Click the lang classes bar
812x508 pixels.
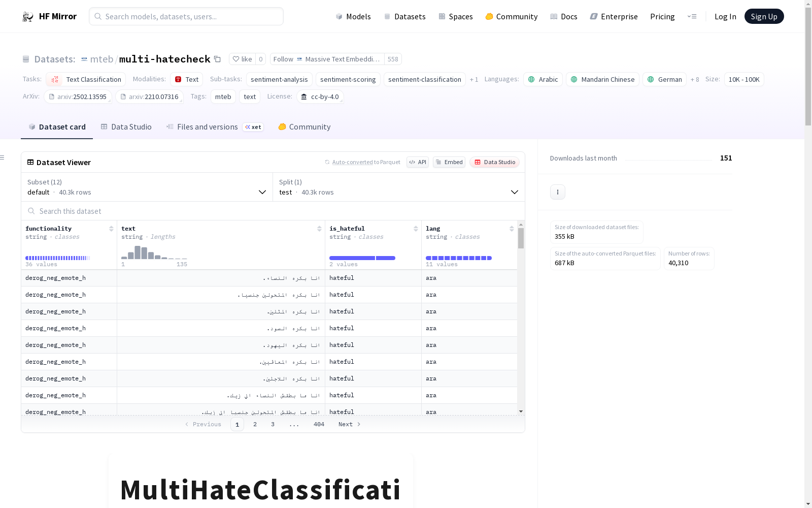tap(459, 258)
